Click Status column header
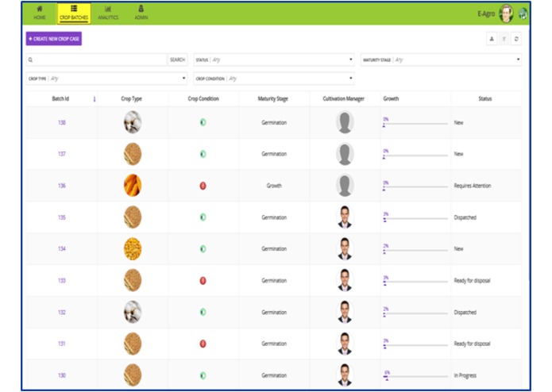The height and width of the screenshot is (392, 552). [x=484, y=98]
